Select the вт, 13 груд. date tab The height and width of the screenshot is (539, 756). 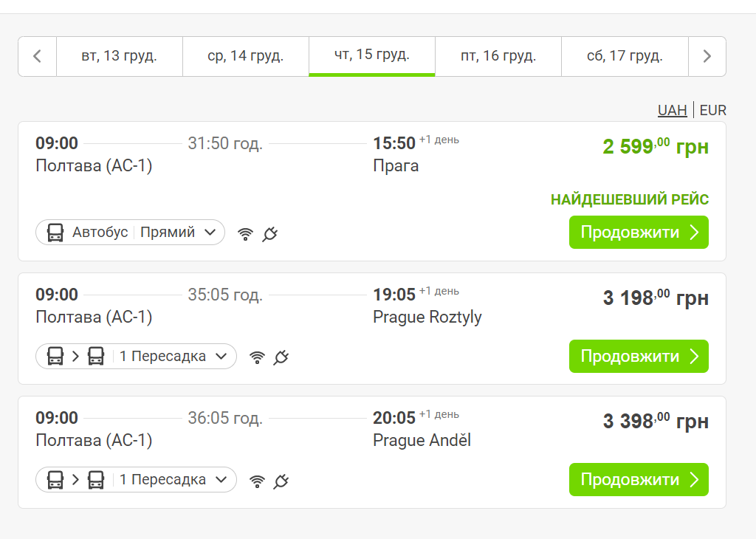click(x=120, y=56)
